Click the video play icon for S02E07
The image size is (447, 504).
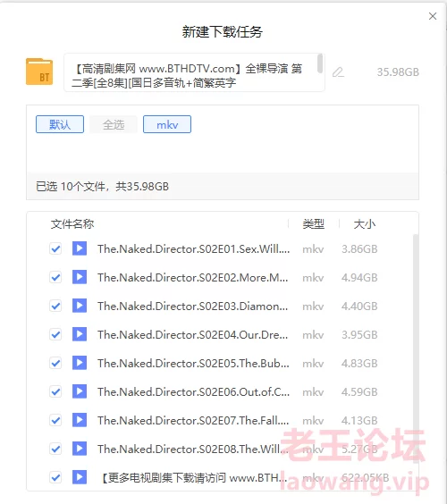pyautogui.click(x=80, y=420)
